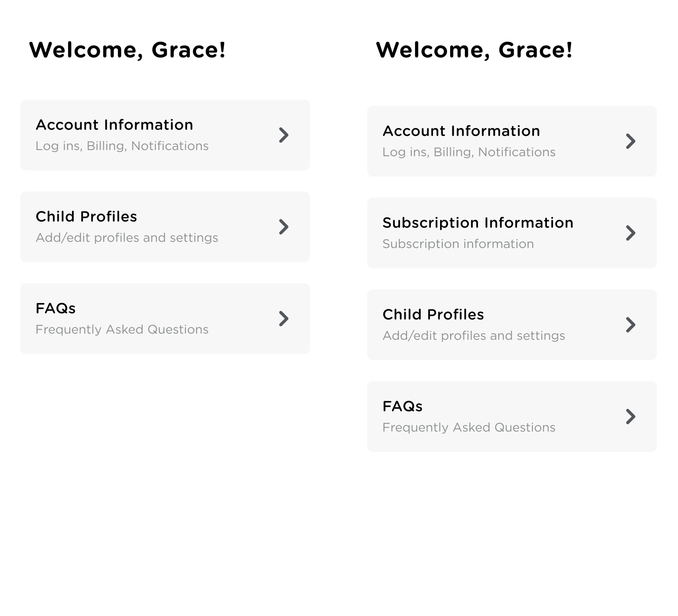Screen dimensions: 678x616
Task: Click 'Frequently Asked Questions' text in right panel
Action: pyautogui.click(x=469, y=428)
